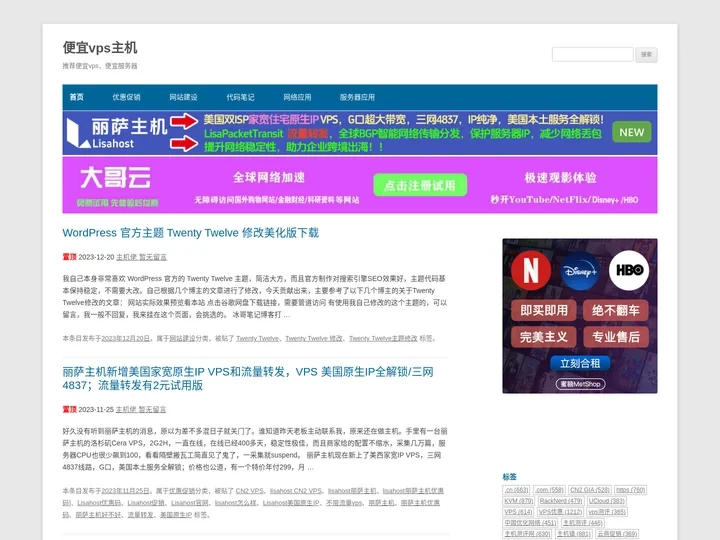Screen dimensions: 720x540
Task: Select the RackNerd (479) tag
Action: [x=561, y=501]
